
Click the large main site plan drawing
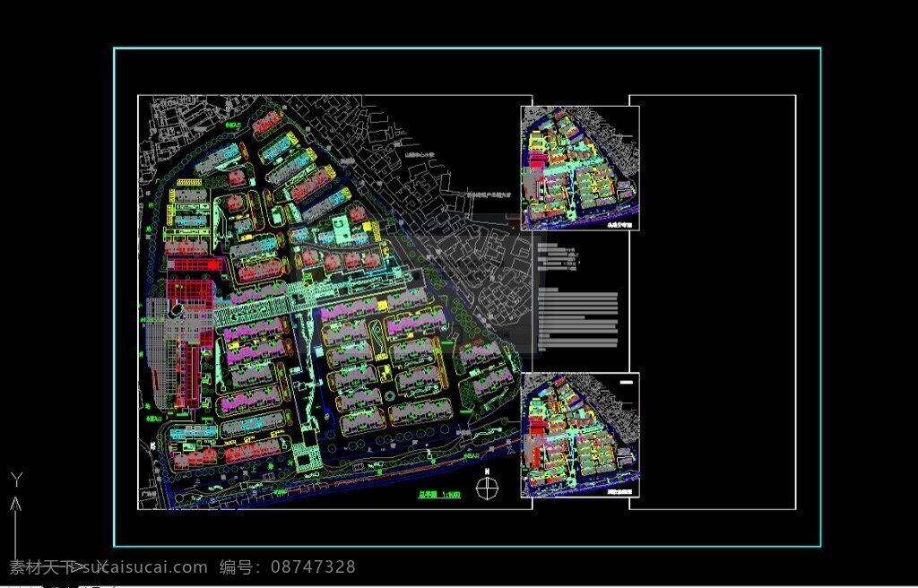335,301
